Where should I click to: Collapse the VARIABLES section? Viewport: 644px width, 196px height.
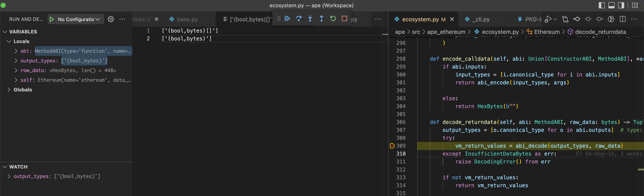pyautogui.click(x=5, y=32)
